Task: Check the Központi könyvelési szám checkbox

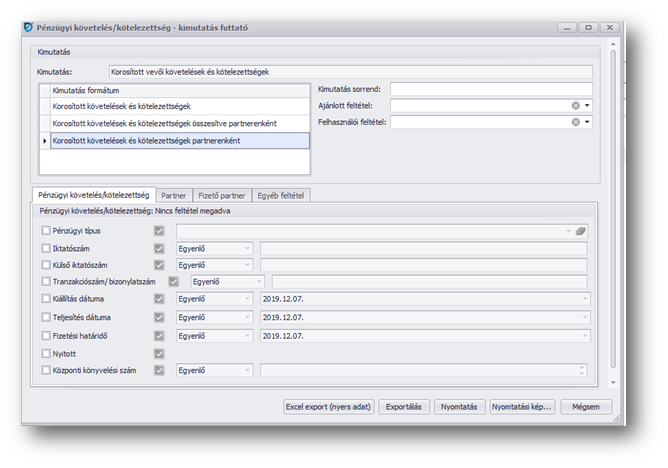Action: [x=46, y=370]
